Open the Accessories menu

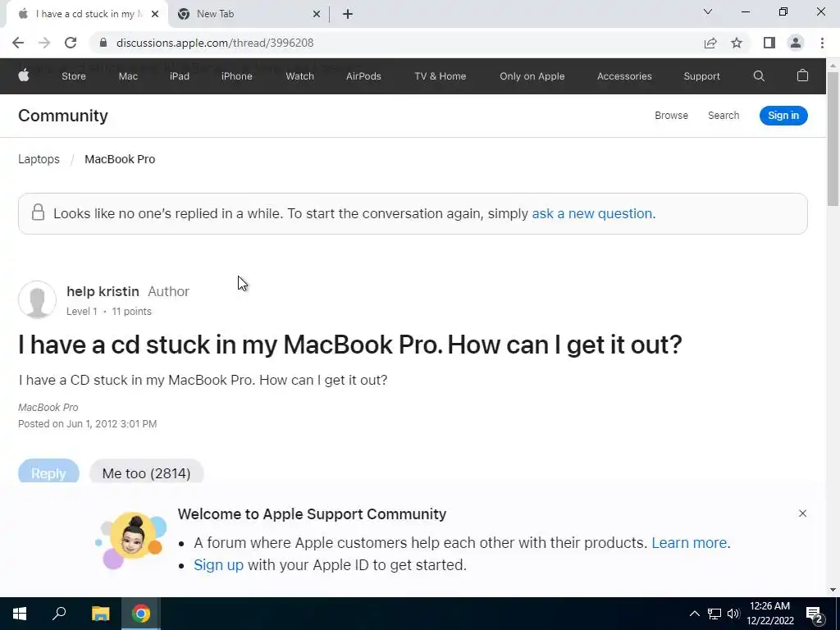click(624, 76)
